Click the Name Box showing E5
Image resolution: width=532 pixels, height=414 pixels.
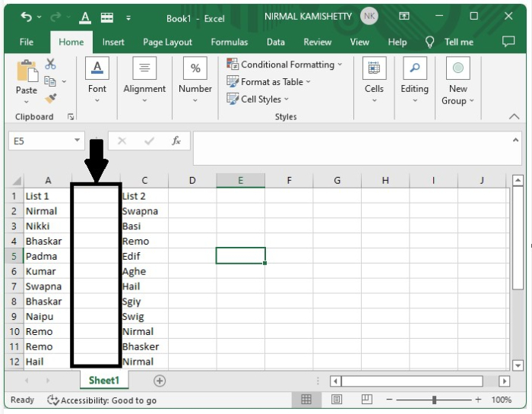coord(41,141)
